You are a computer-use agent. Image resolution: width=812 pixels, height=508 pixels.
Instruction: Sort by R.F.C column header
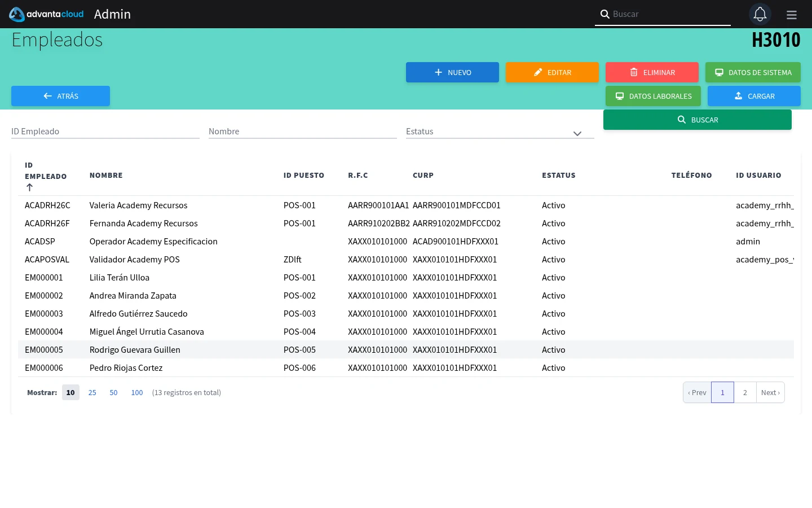pos(358,176)
